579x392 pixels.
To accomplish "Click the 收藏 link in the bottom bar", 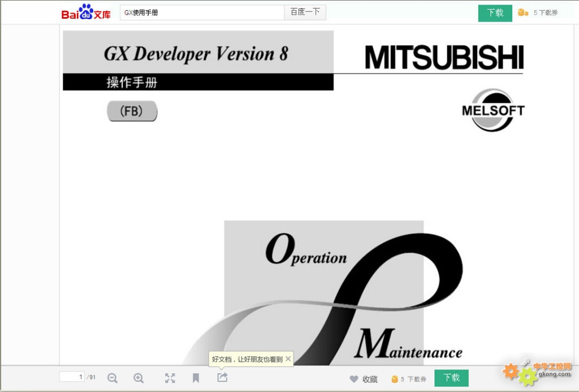I will pos(370,379).
